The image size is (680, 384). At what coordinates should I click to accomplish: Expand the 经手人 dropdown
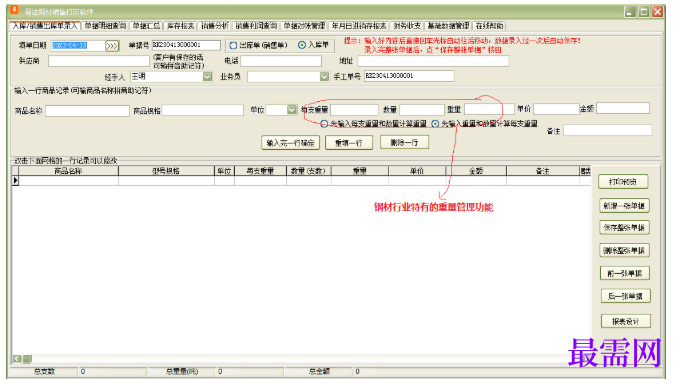click(207, 76)
